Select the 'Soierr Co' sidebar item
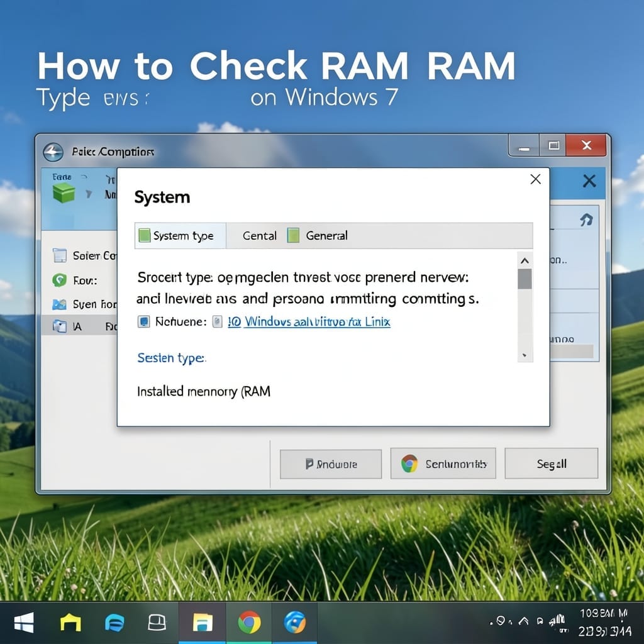Screen dimensions: 644x644 click(85, 255)
